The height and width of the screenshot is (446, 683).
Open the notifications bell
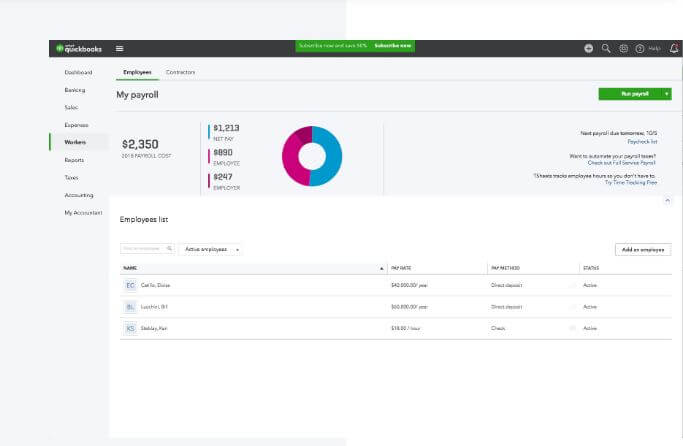[x=674, y=48]
